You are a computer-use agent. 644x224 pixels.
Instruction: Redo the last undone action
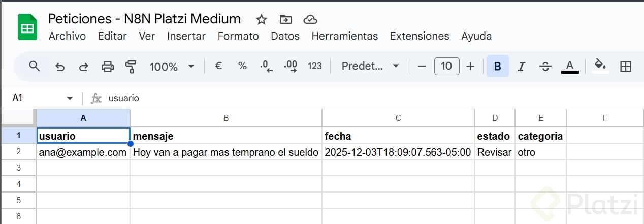tap(83, 67)
